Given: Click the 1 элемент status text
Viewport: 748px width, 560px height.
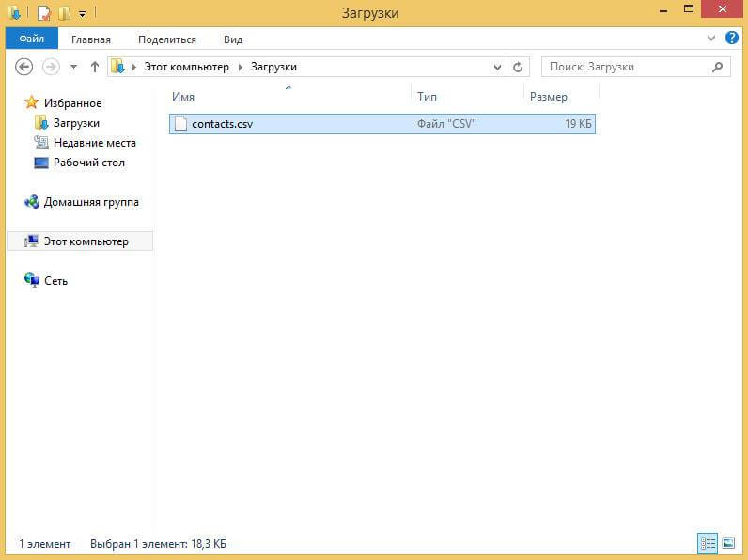Looking at the screenshot, I should click(44, 544).
